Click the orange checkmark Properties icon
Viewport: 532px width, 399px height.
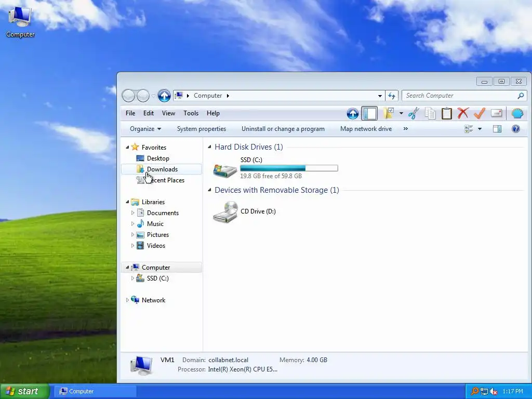(x=480, y=113)
